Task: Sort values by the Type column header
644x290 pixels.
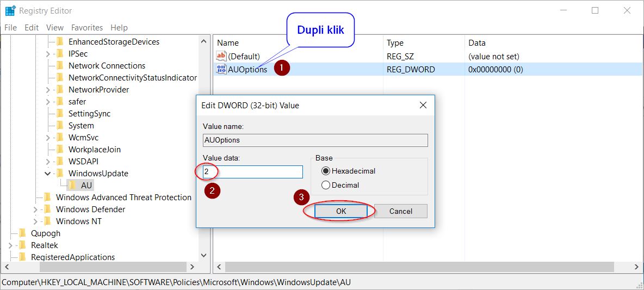Action: point(424,43)
